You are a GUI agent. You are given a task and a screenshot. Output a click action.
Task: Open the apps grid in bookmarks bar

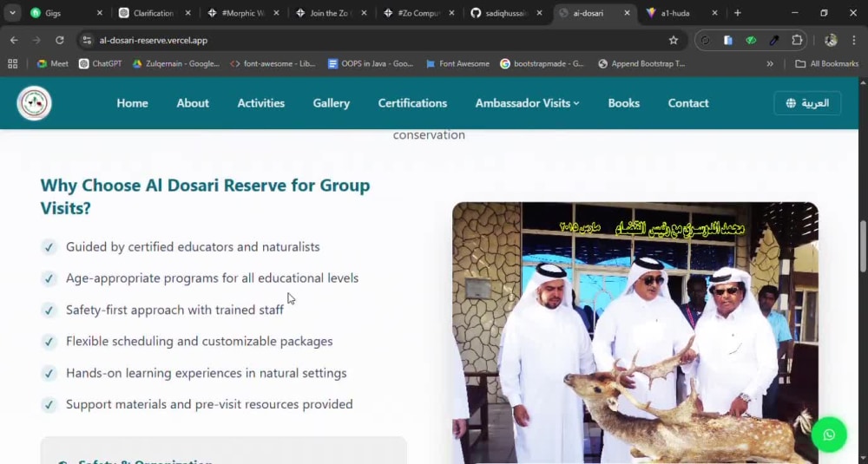click(13, 63)
